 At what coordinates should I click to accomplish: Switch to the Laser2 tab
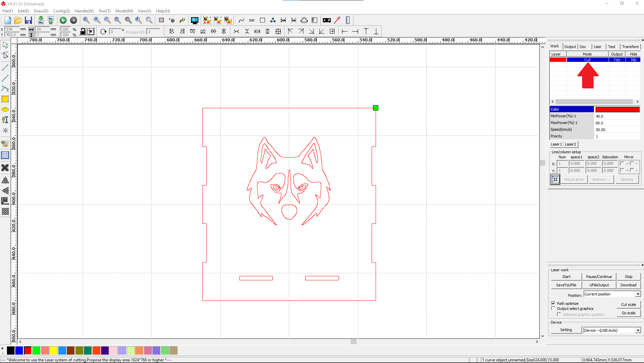point(570,144)
